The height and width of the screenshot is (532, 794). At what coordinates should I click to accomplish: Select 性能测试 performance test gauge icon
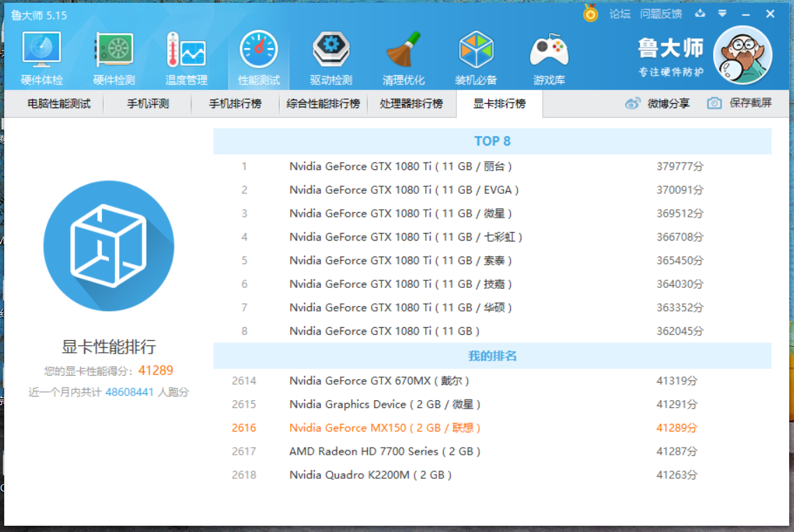pos(259,59)
